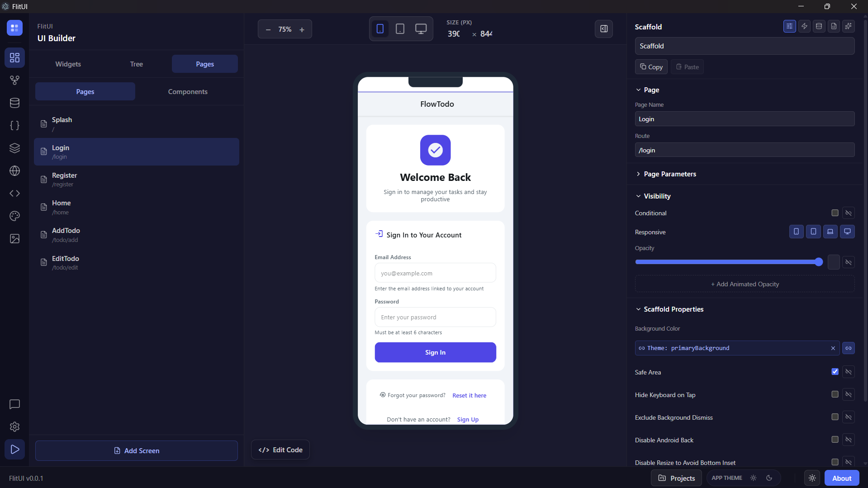Click the Edit Code button
Image resolution: width=868 pixels, height=488 pixels.
[x=280, y=450]
